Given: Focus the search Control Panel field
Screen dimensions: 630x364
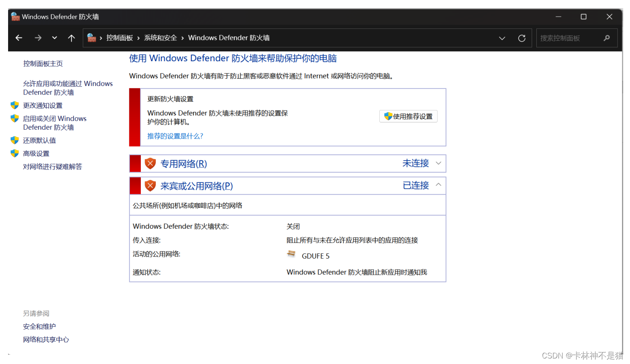Looking at the screenshot, I should click(577, 38).
